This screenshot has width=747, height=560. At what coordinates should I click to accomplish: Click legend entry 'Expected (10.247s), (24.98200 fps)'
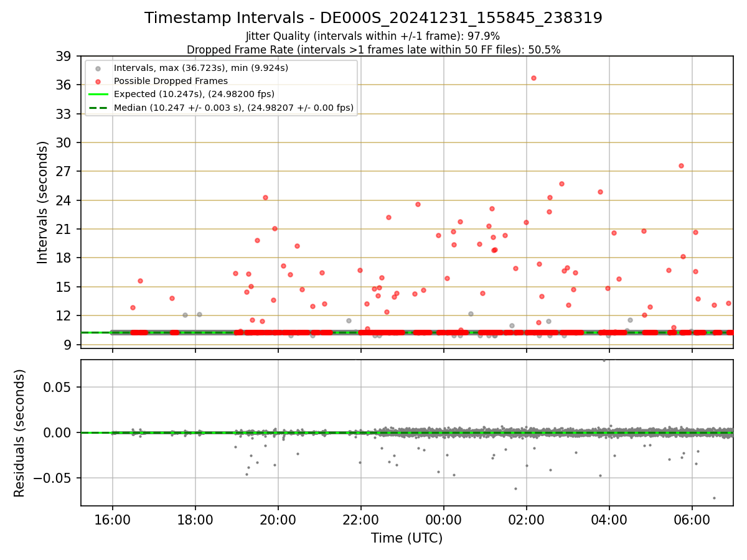point(194,94)
